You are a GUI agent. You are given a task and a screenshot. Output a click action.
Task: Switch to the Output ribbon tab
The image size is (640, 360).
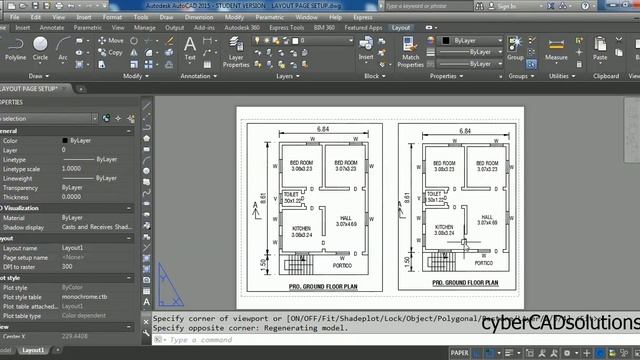point(175,27)
